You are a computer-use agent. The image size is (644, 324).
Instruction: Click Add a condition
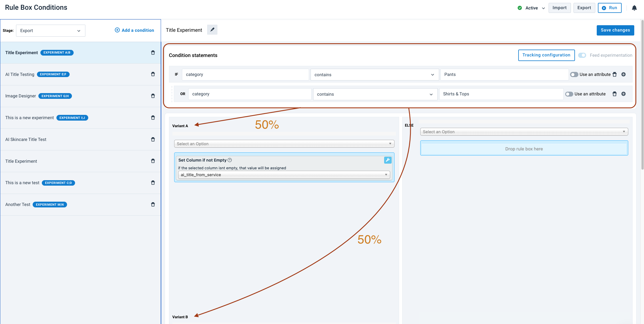134,30
